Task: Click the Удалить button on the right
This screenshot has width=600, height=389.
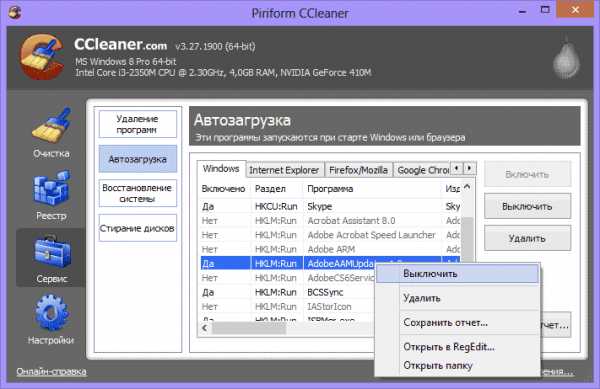Action: pos(527,238)
